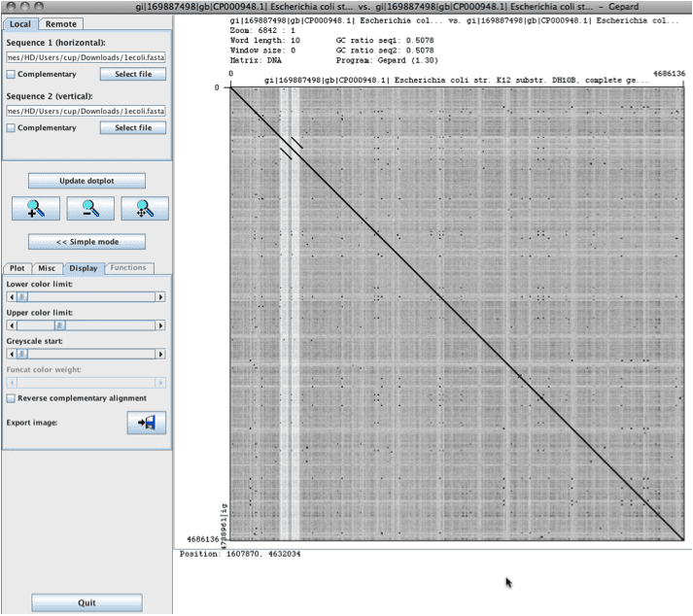Click right arrow of Upper color limit slider
The width and height of the screenshot is (693, 616).
(161, 325)
